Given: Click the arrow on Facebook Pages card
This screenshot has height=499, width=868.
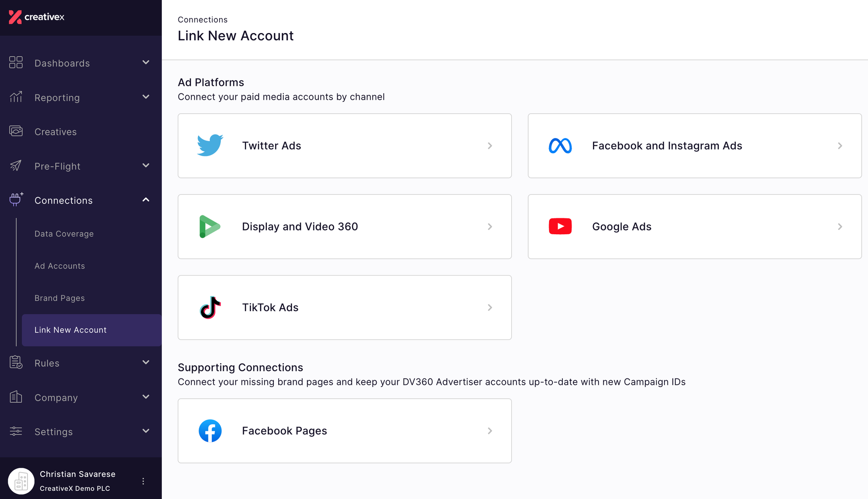Looking at the screenshot, I should (490, 431).
